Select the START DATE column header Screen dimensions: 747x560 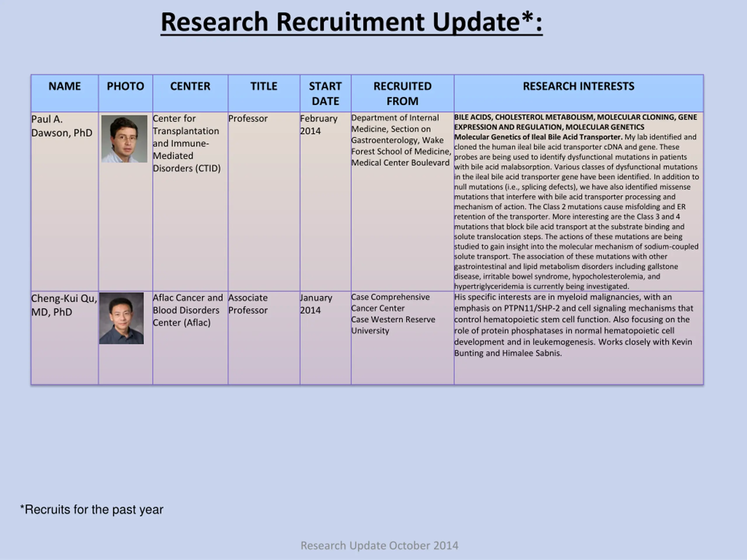click(x=325, y=94)
